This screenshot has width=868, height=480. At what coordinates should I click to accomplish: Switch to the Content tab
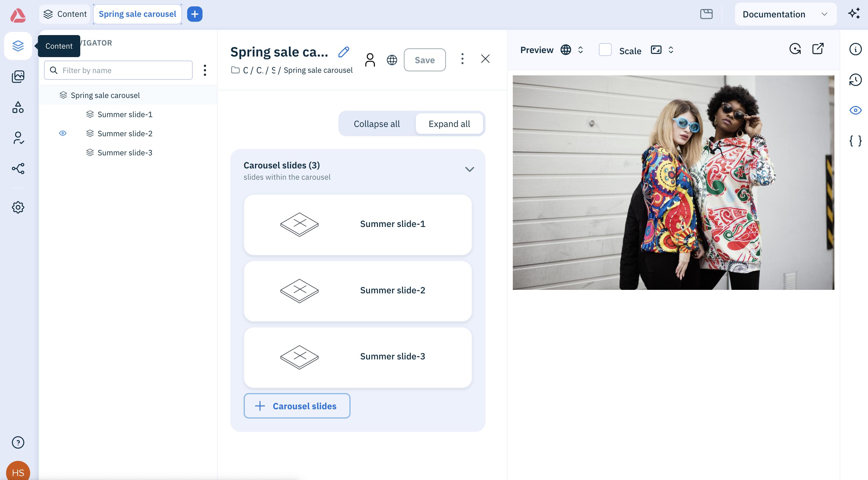(x=65, y=14)
